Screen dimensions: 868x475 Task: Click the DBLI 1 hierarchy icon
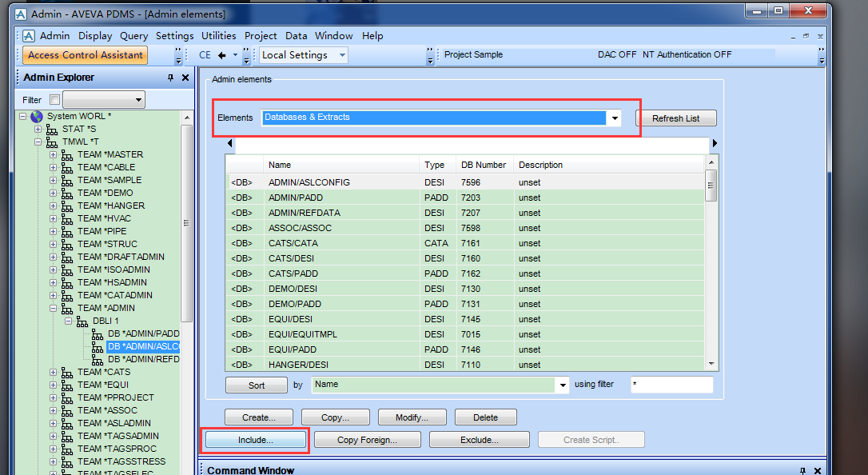(x=82, y=321)
